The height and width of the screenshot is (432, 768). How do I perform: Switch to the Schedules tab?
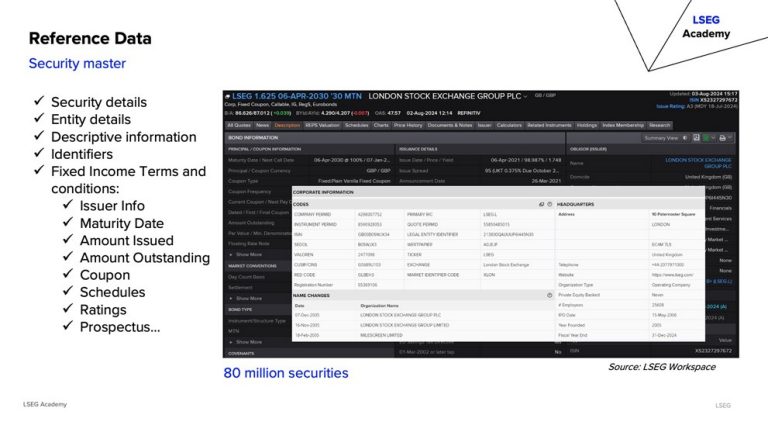click(x=357, y=125)
